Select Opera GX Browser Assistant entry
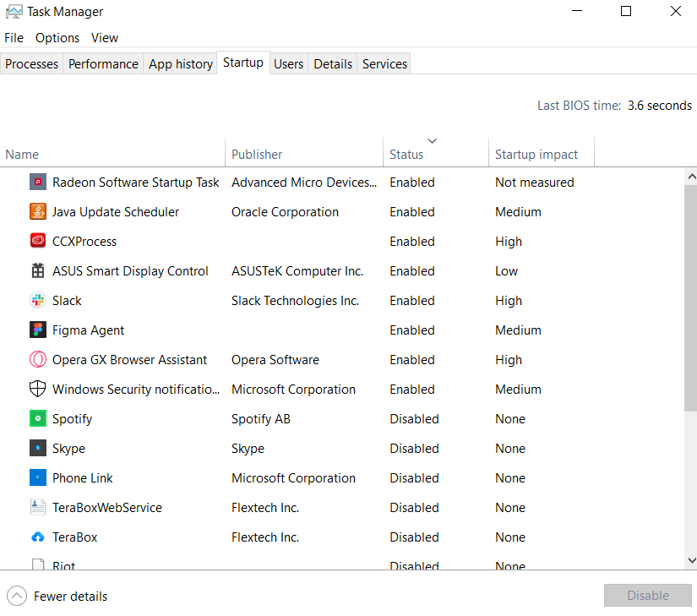697x616 pixels. (x=129, y=360)
